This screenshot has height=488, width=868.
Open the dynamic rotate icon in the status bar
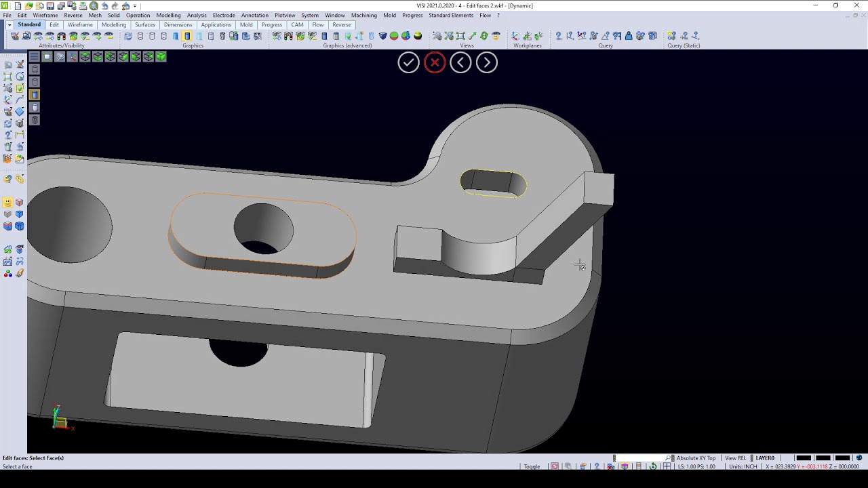click(x=653, y=466)
